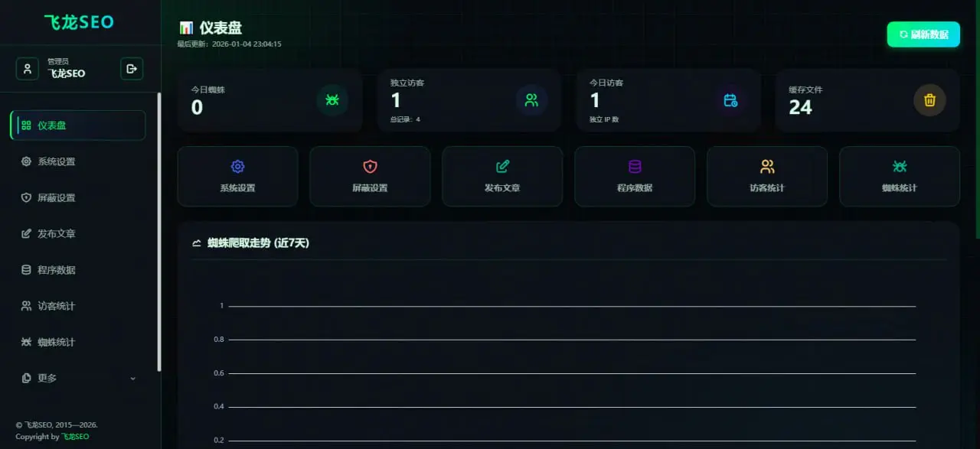Go to 系统设置 in the sidebar
The image size is (980, 449).
point(77,161)
